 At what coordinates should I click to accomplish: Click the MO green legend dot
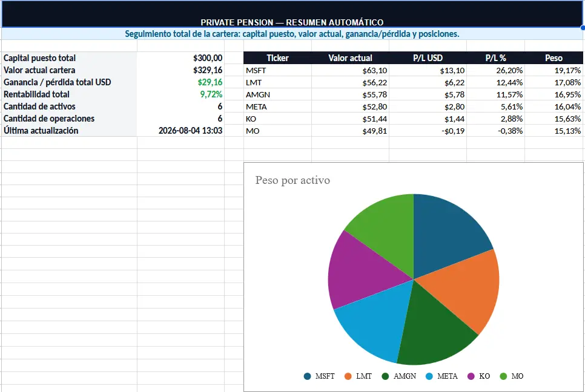503,376
